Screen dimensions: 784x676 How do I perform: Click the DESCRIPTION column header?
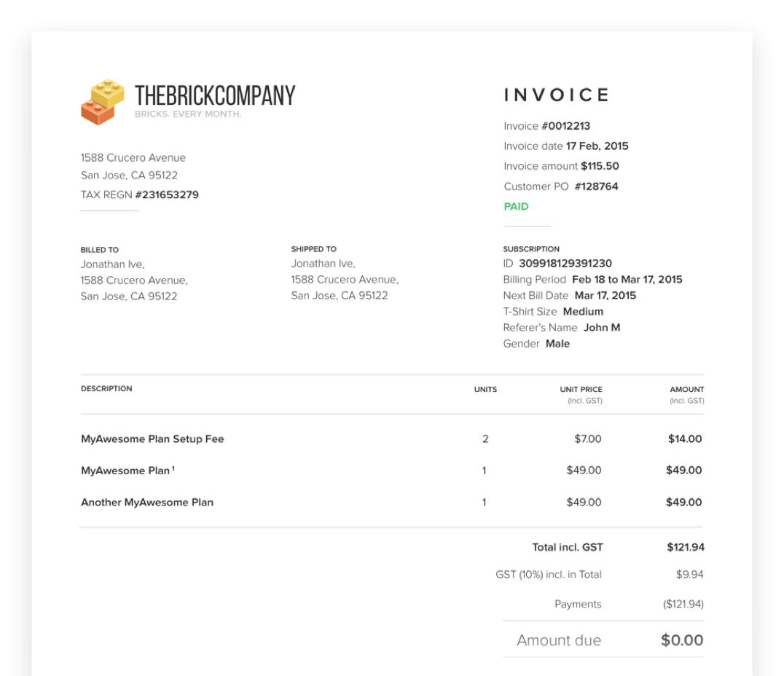(106, 388)
